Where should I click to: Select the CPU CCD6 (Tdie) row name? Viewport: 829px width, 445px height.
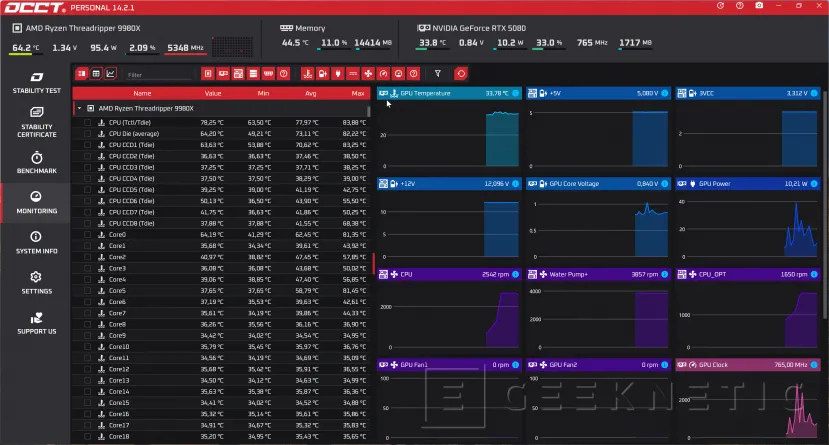[131, 201]
